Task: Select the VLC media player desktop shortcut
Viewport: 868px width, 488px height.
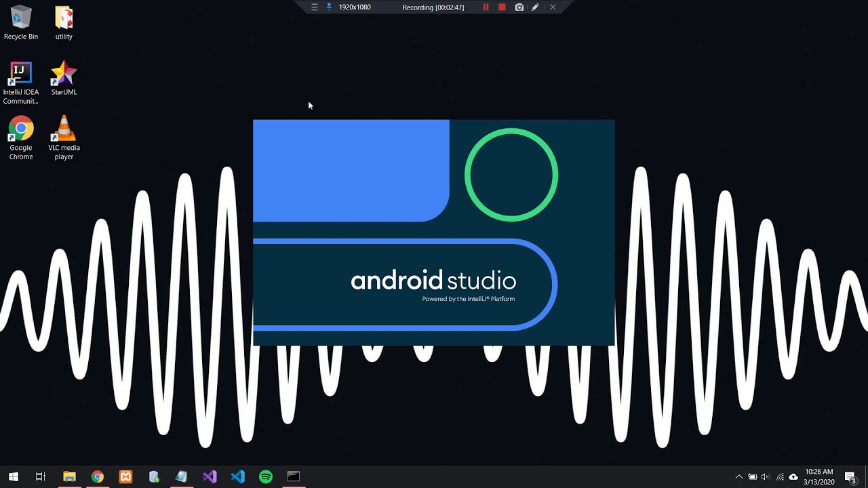Action: pyautogui.click(x=64, y=138)
